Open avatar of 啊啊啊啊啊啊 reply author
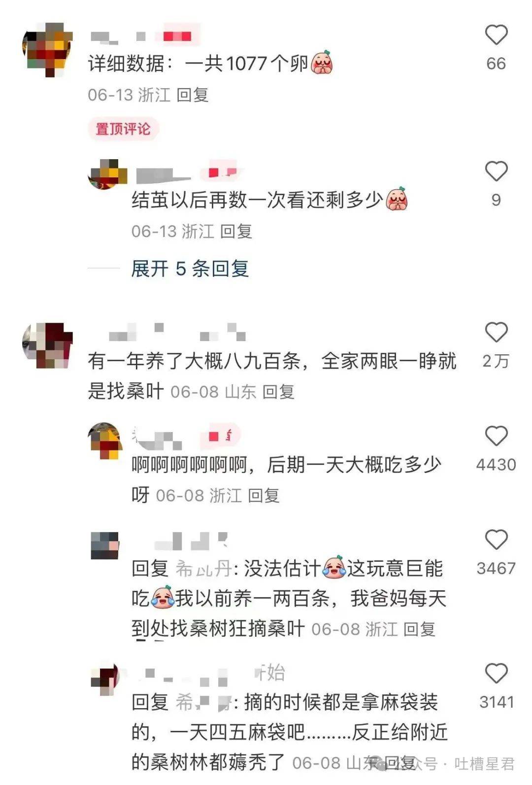Viewport: 532px width, 785px height. (x=105, y=441)
